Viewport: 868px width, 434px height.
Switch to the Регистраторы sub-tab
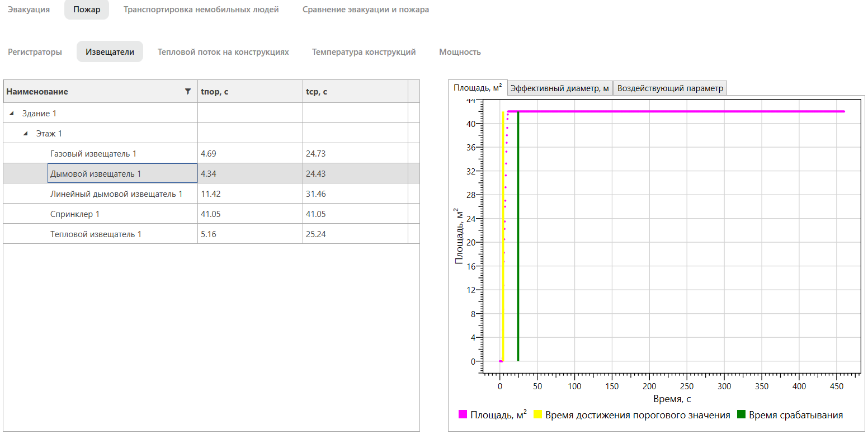click(35, 52)
